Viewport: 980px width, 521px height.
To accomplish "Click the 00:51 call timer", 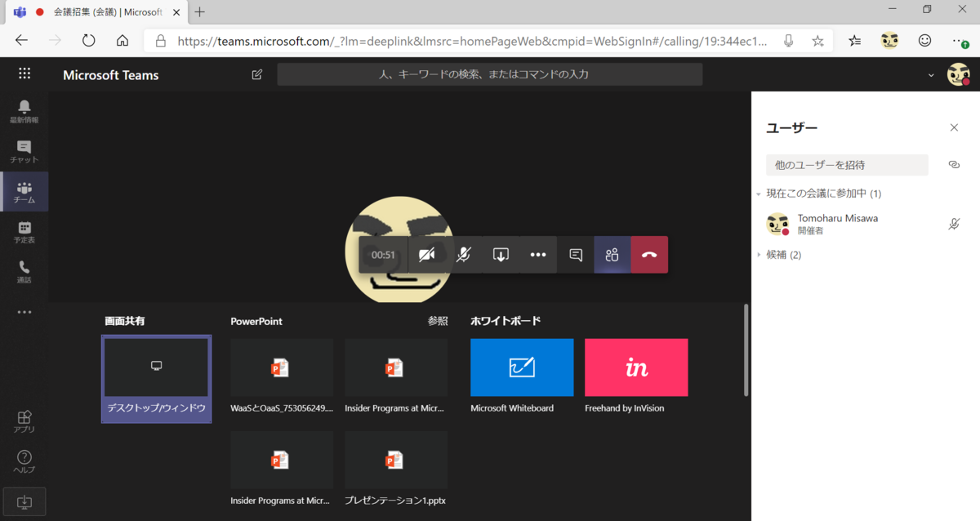I will (383, 255).
